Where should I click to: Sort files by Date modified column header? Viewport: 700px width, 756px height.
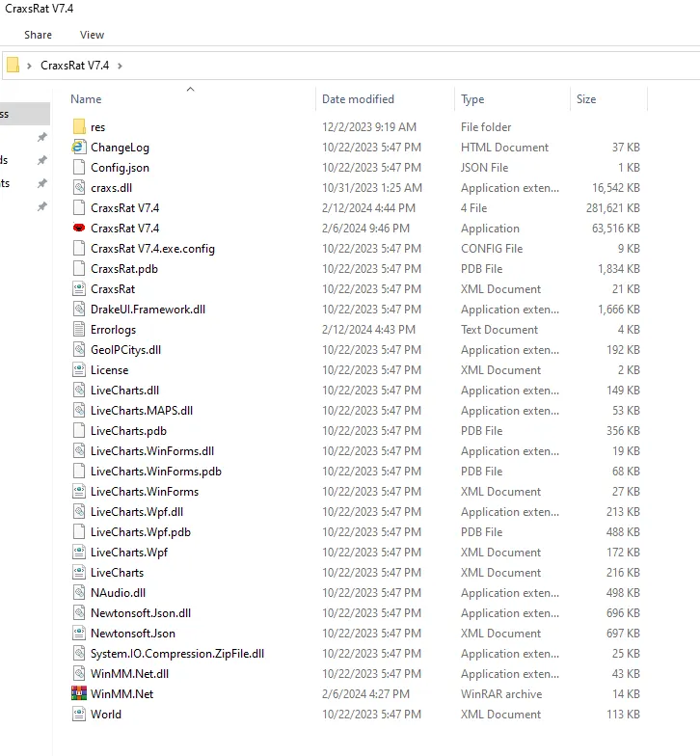tap(358, 99)
